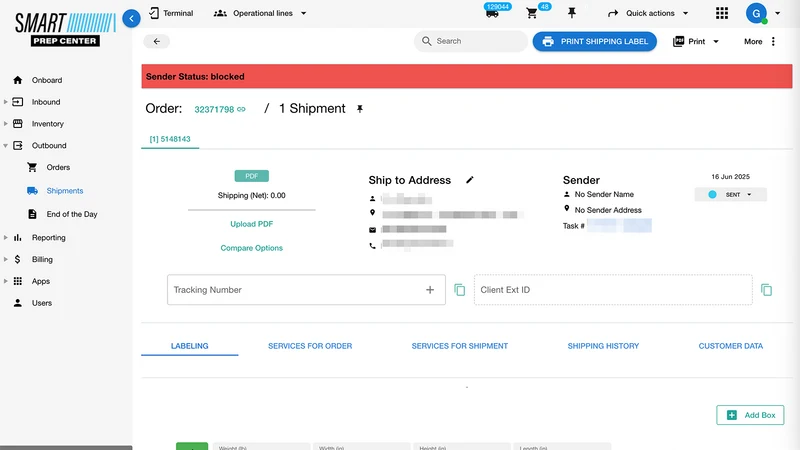Focus the Client Ext ID field
This screenshot has height=450, width=800.
coord(613,290)
